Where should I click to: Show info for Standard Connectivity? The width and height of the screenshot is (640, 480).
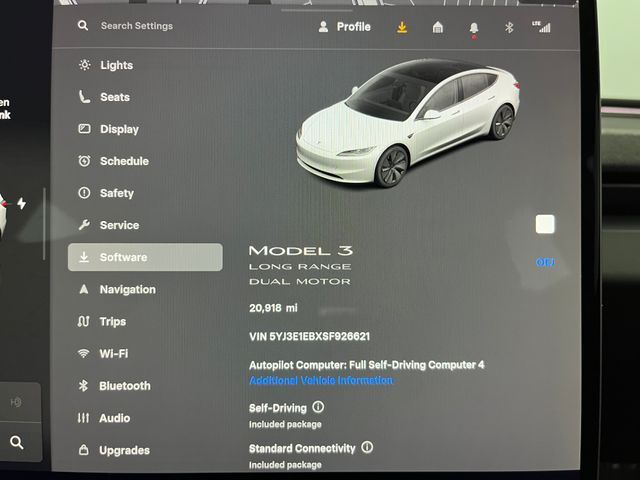click(367, 447)
